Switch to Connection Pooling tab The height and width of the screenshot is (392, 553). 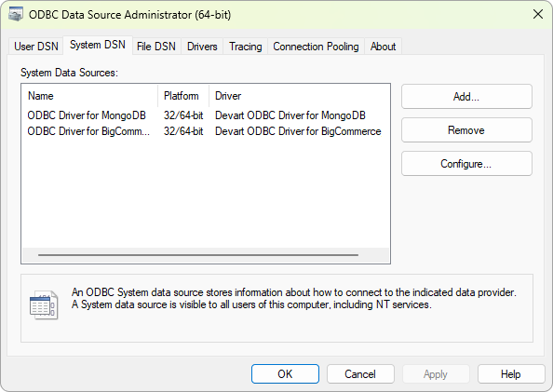click(x=316, y=47)
